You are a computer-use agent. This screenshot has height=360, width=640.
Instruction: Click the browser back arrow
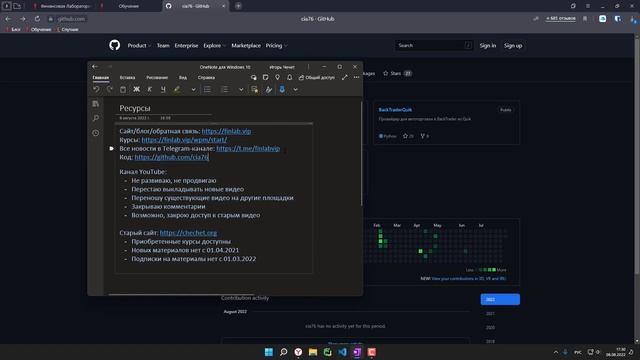point(8,19)
